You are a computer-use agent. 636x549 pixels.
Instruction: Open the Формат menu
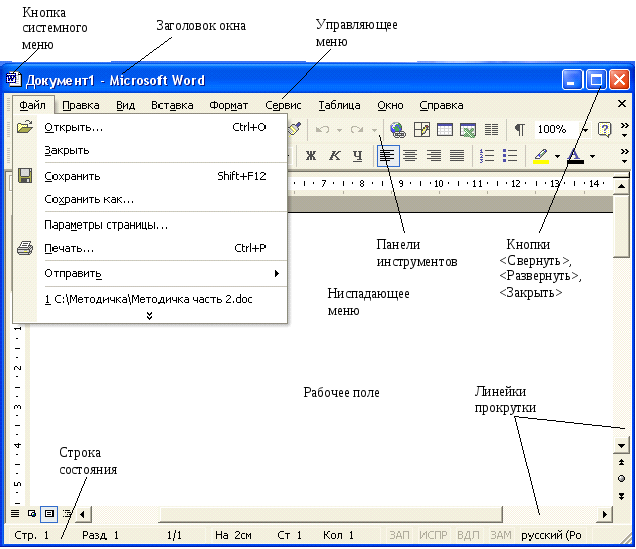click(x=228, y=105)
